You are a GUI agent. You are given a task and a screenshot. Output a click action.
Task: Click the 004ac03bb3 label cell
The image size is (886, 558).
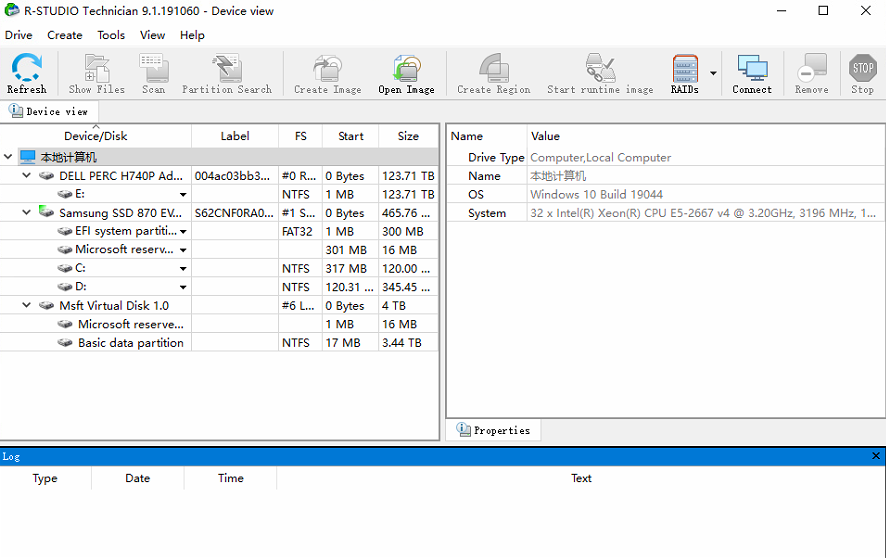(233, 176)
